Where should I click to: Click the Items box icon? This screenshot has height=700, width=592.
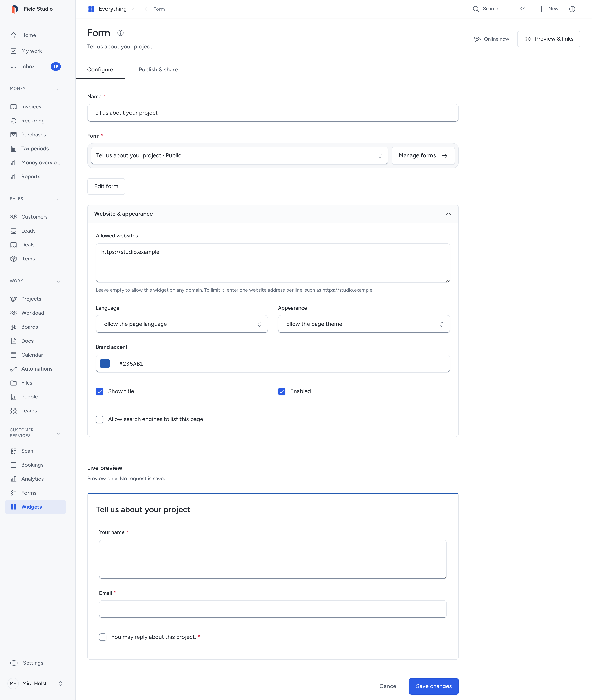pos(13,259)
